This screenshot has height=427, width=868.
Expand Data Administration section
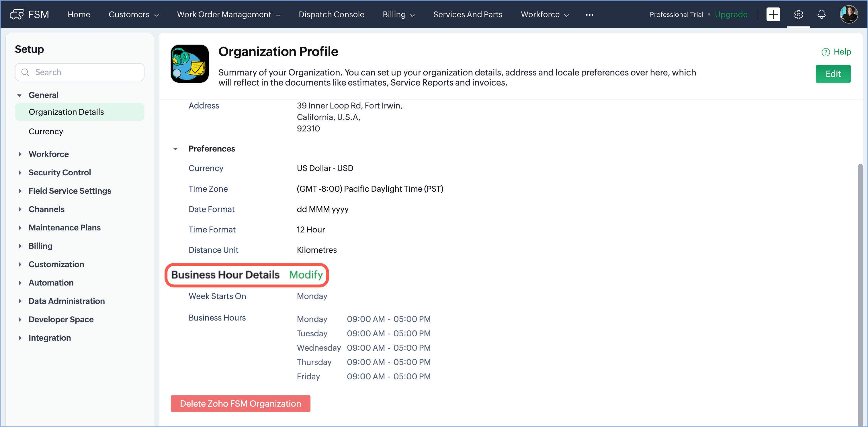[20, 301]
